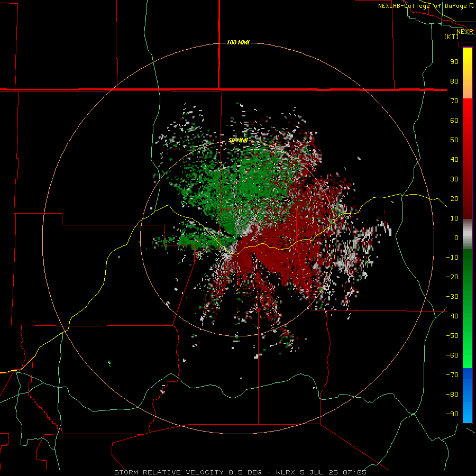The width and height of the screenshot is (476, 476).
Task: Click the NEXR label above the color scale
Action: (x=465, y=32)
